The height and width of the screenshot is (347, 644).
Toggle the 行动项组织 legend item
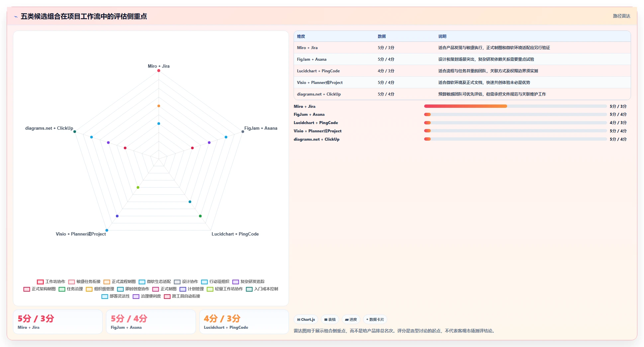[215, 282]
